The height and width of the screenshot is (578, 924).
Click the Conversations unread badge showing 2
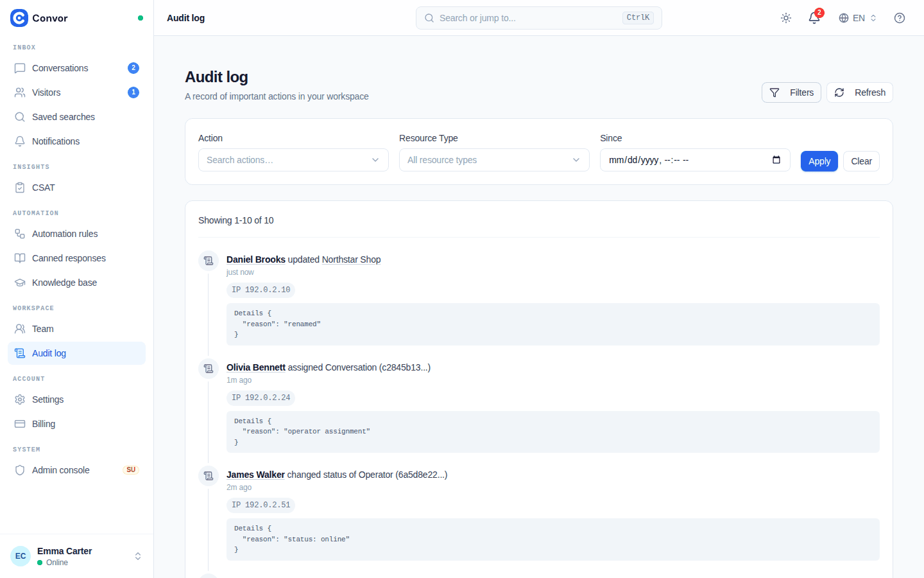point(133,68)
